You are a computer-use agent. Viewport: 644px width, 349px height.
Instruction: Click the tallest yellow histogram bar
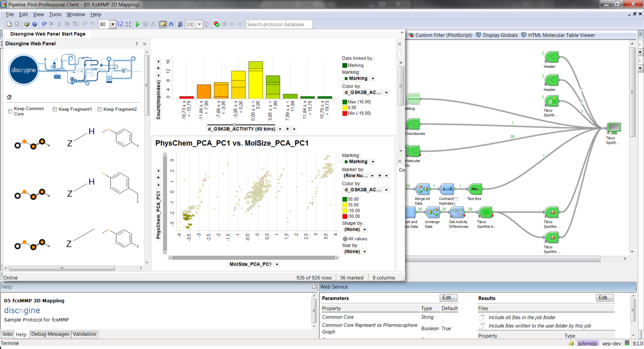255,80
